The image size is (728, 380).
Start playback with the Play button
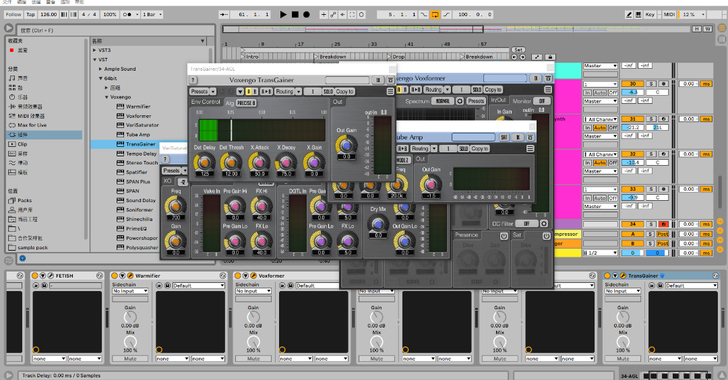coord(283,14)
